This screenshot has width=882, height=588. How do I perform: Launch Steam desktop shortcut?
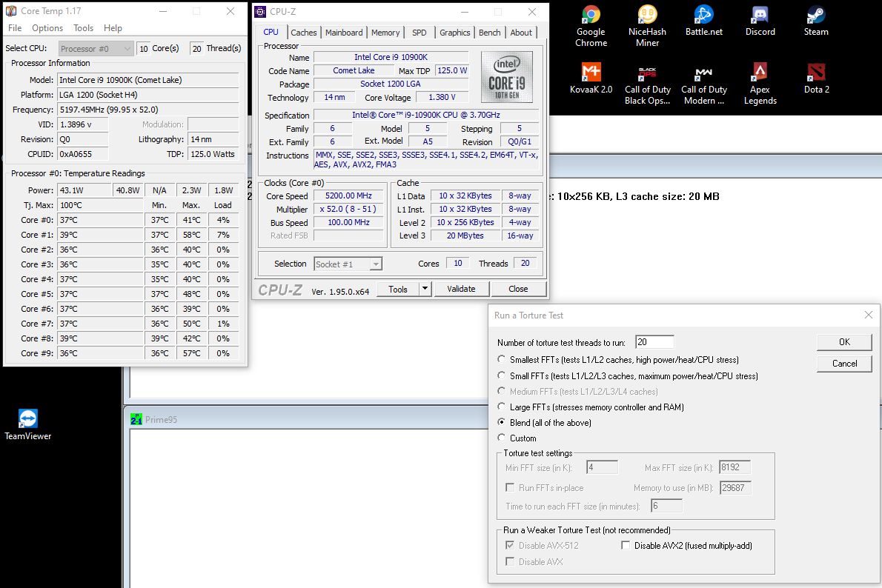815,20
